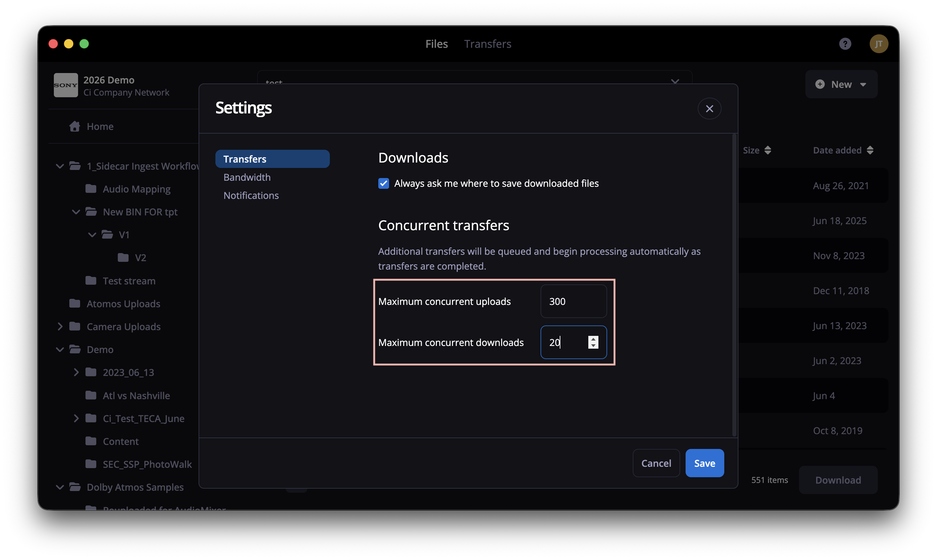Image resolution: width=937 pixels, height=560 pixels.
Task: Click the New button label
Action: 841,84
